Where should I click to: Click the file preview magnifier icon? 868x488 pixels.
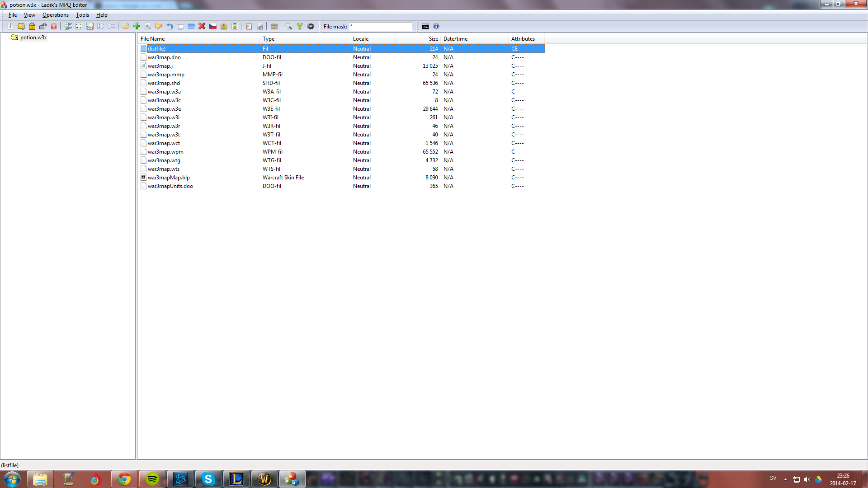[x=148, y=26]
